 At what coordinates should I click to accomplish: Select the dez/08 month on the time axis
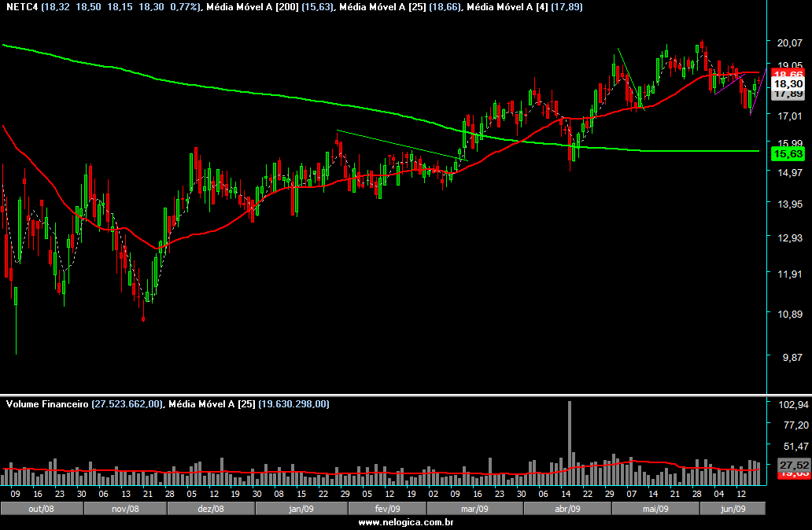(x=211, y=509)
